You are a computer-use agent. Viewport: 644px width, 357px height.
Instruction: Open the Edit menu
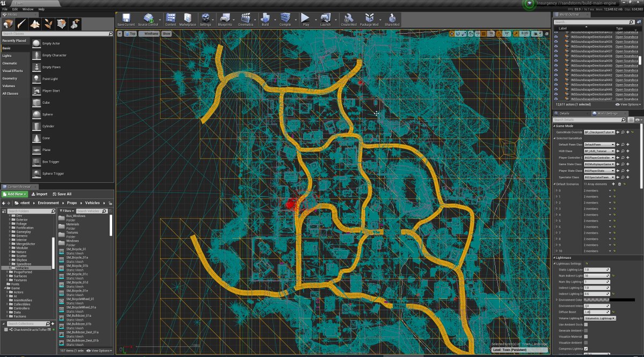(14, 9)
